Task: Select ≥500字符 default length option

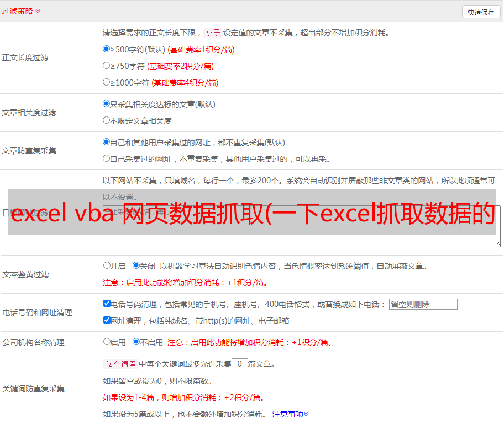Action: pos(106,49)
